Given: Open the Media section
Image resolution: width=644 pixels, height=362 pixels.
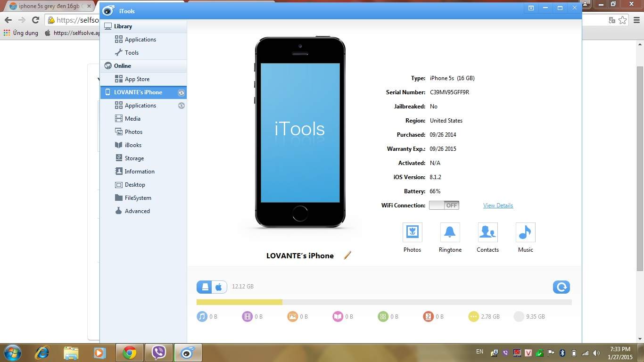Looking at the screenshot, I should pos(143,119).
